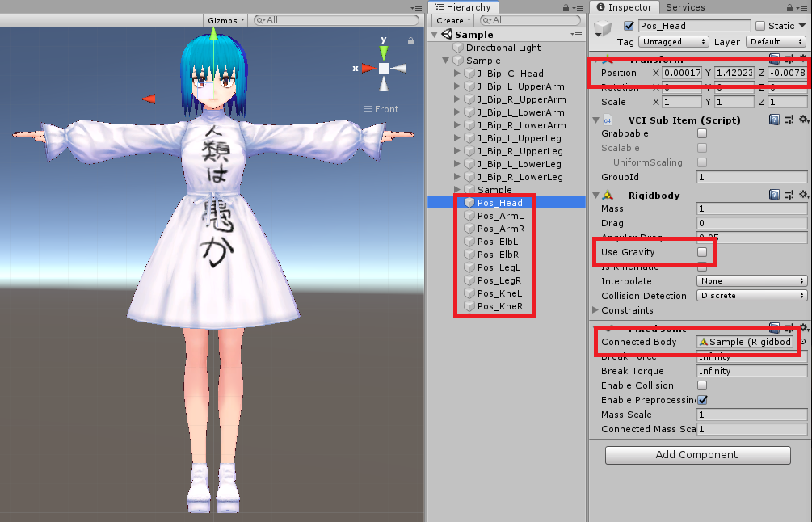Open the Hierarchy panel context menu icon
Image resolution: width=812 pixels, height=522 pixels.
[578, 8]
